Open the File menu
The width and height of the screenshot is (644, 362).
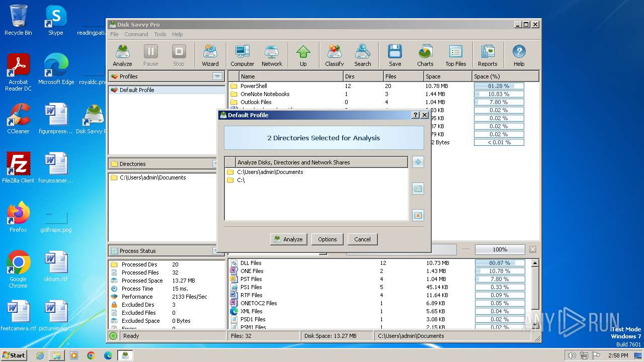tap(114, 34)
